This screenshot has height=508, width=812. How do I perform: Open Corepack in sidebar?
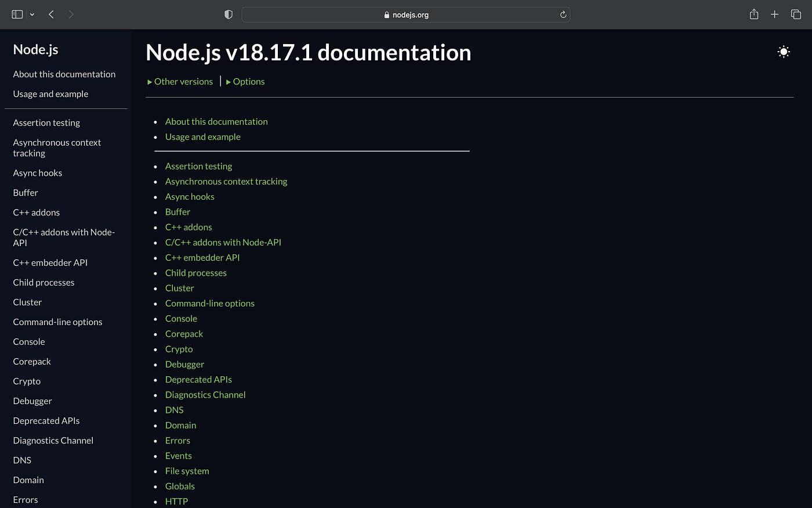coord(32,362)
